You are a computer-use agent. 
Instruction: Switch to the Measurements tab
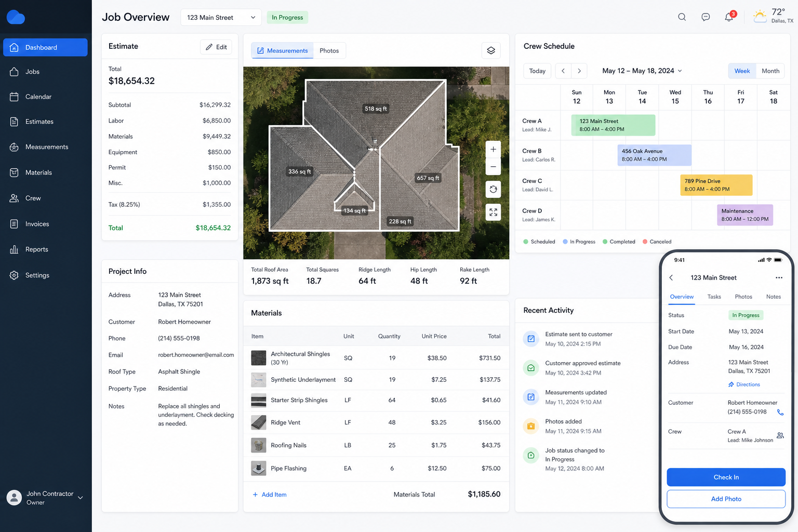[x=283, y=50]
